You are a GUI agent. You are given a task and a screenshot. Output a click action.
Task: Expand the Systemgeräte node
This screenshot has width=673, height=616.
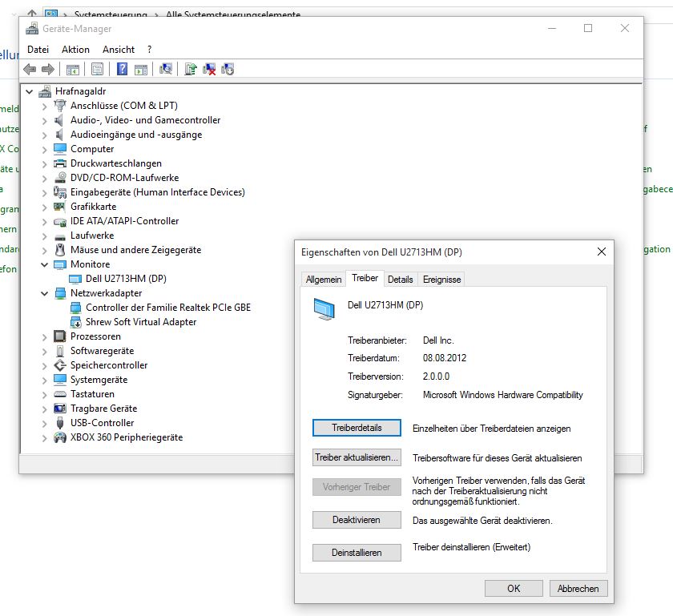[45, 380]
